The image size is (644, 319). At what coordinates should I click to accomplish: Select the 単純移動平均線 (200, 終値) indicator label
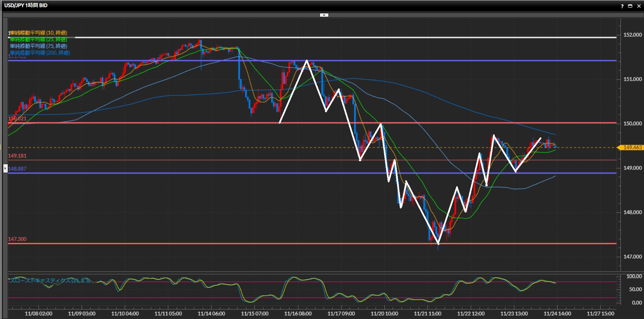point(40,53)
